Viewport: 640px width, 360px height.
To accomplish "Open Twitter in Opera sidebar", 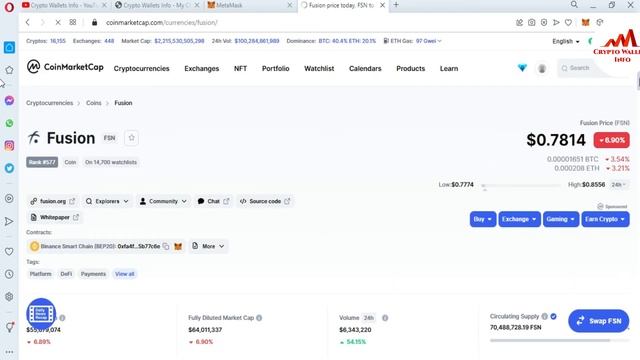I will tap(9, 168).
